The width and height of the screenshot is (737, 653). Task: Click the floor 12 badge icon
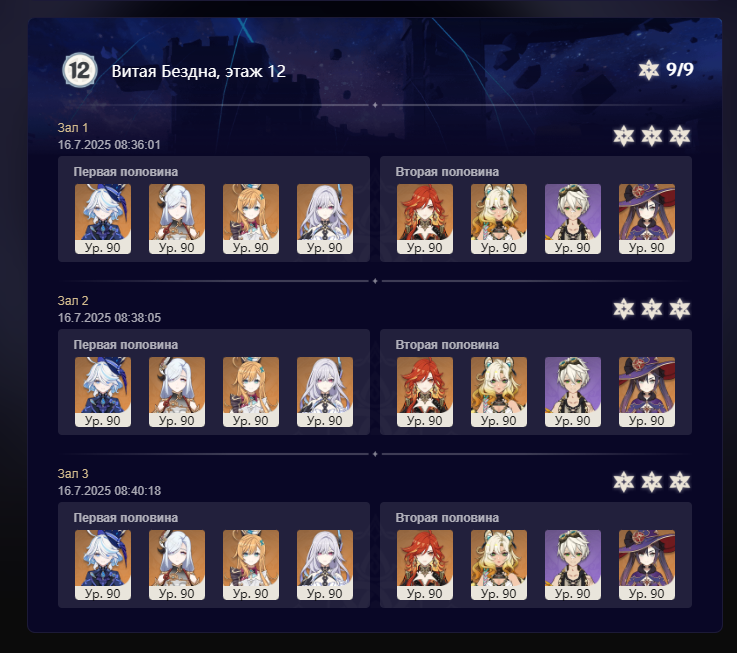[x=80, y=71]
